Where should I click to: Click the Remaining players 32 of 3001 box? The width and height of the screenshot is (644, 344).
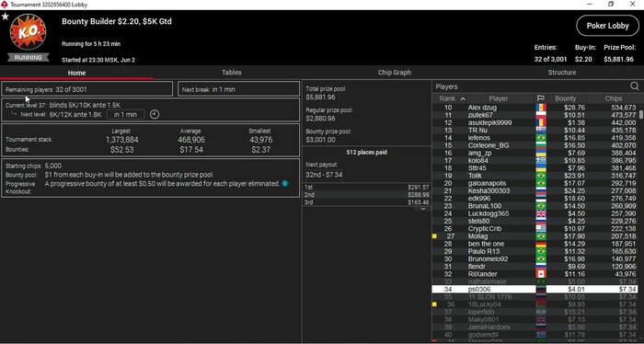(87, 89)
